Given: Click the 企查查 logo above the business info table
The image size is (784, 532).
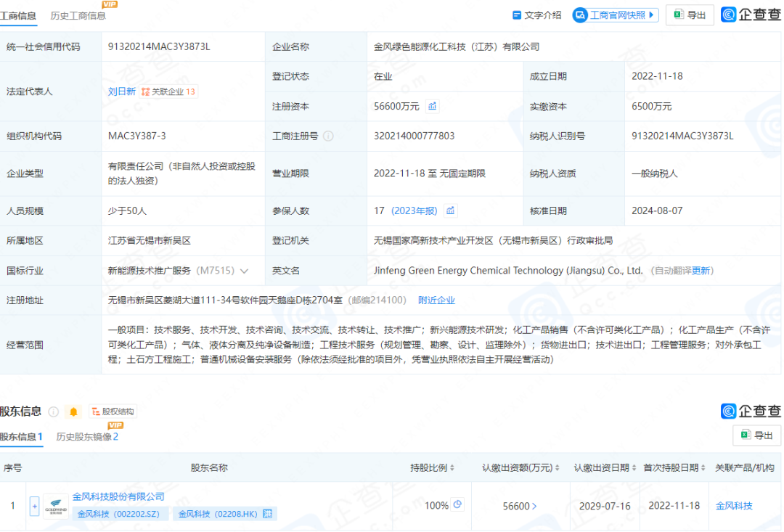Looking at the screenshot, I should (751, 15).
